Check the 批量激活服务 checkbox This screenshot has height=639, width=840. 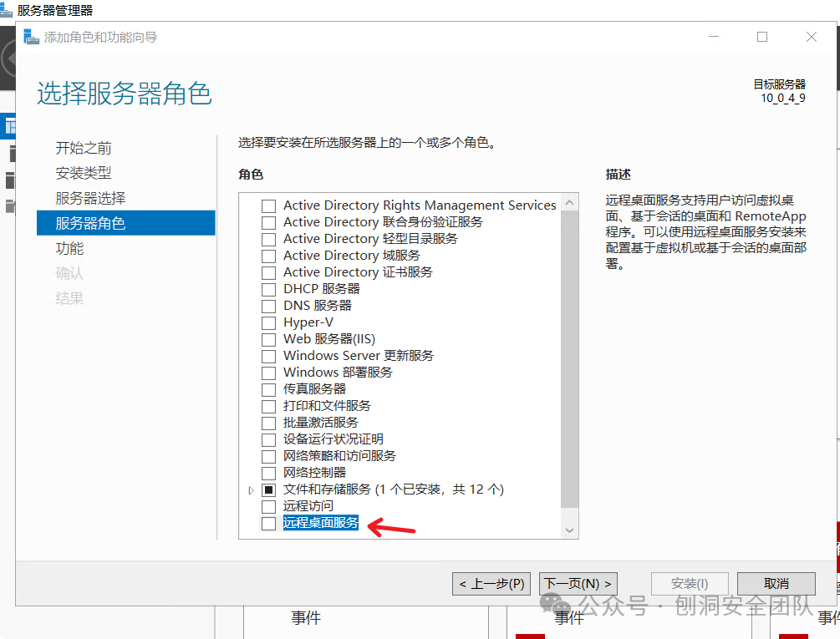click(x=268, y=423)
